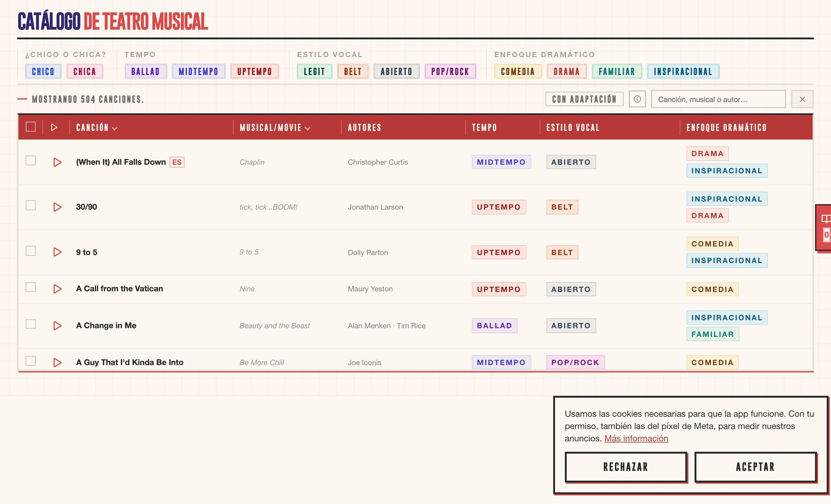Play the song 30/90
The width and height of the screenshot is (831, 504).
(57, 207)
